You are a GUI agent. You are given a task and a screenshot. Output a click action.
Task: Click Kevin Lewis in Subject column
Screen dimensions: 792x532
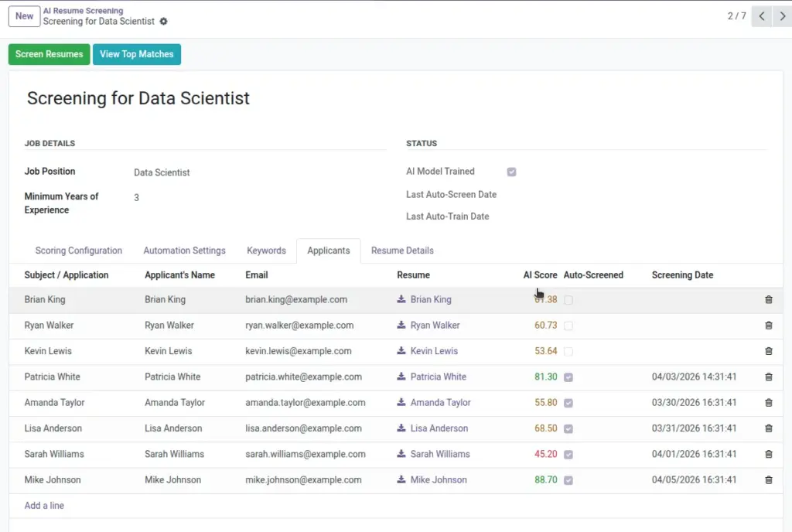point(48,351)
